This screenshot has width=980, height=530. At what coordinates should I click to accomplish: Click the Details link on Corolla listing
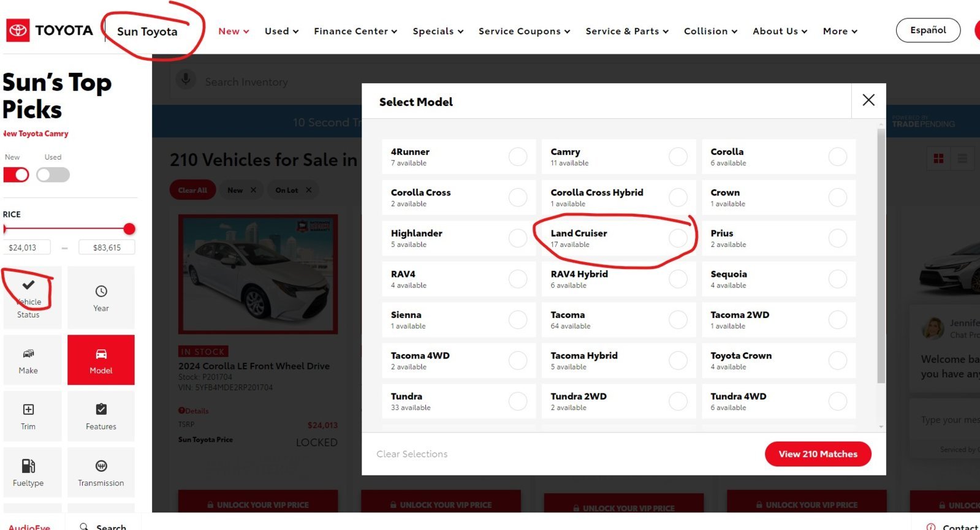tap(194, 411)
